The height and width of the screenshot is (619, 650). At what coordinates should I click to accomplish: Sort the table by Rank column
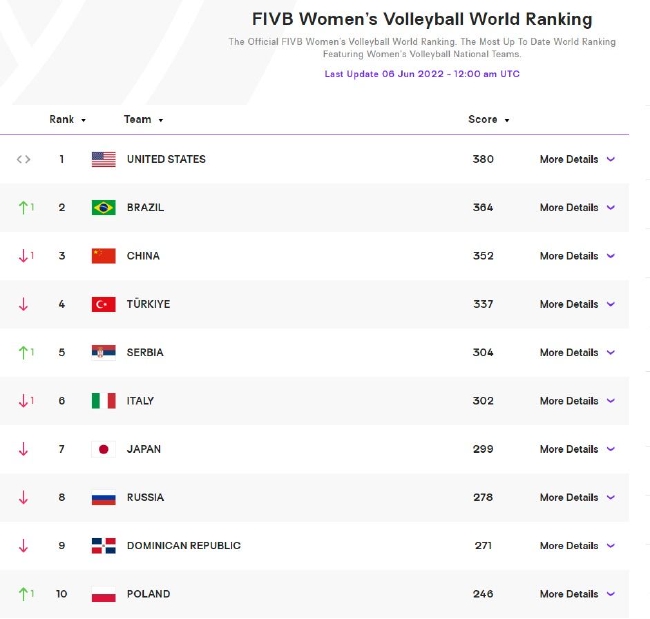[68, 119]
